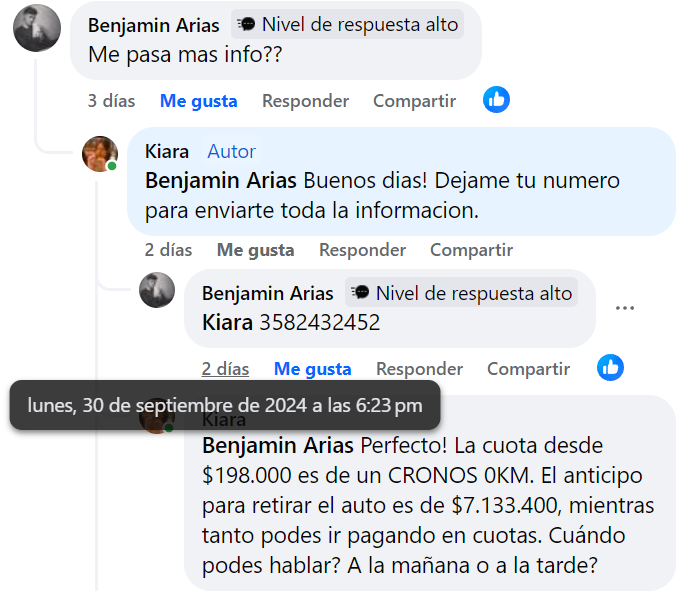Open Kiara's profile picture on her reply
The height and width of the screenshot is (591, 687).
(x=100, y=154)
